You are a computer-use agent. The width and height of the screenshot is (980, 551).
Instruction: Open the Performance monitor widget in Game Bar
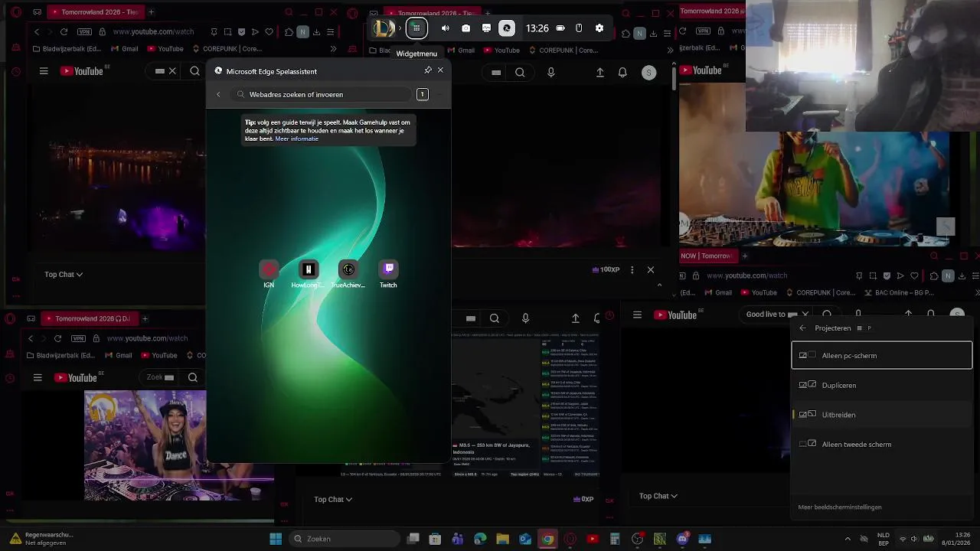coord(486,28)
